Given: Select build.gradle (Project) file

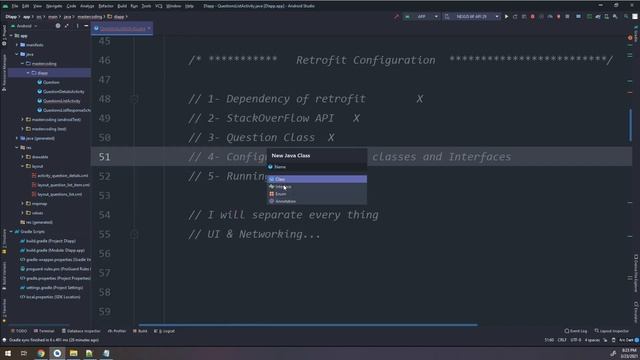Looking at the screenshot, I should click(x=48, y=241).
